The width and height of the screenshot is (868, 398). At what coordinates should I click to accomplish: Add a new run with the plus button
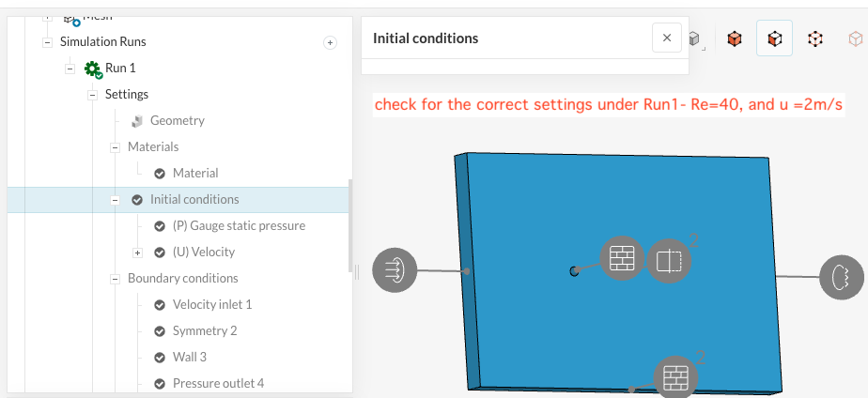[330, 42]
